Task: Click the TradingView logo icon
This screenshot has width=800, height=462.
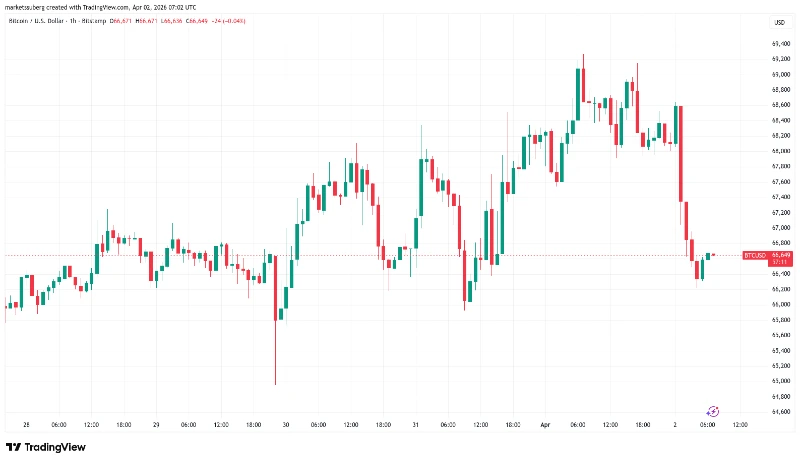Action: click(x=15, y=447)
